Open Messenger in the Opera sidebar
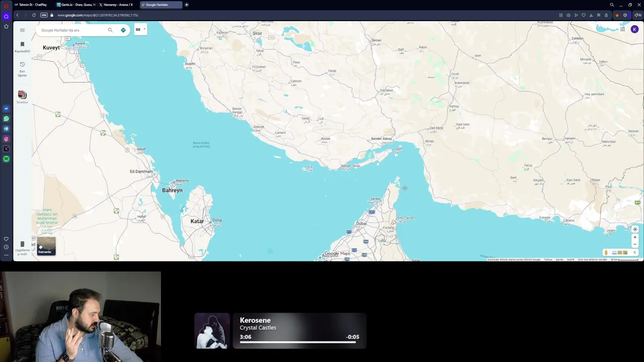This screenshot has width=644, height=362. 6,109
